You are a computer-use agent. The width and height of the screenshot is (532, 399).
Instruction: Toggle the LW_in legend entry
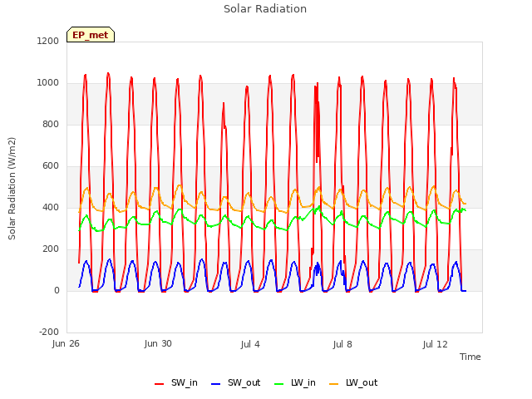coord(295,383)
